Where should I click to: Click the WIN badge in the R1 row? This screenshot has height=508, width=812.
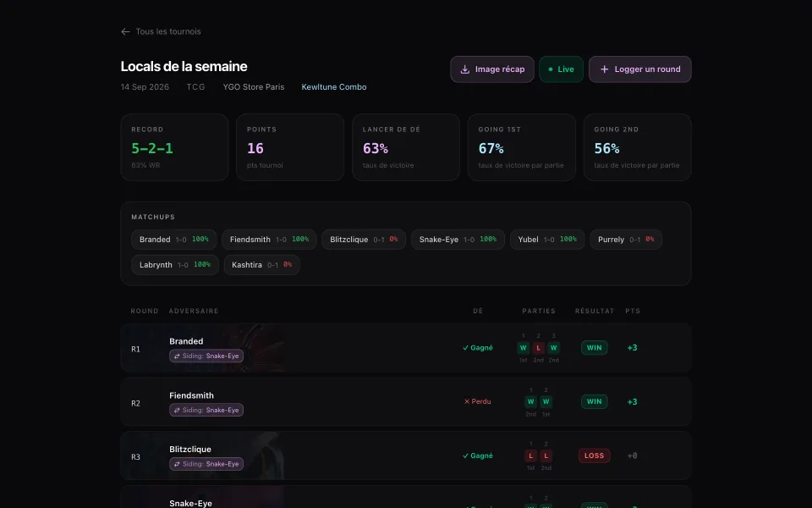pyautogui.click(x=594, y=348)
